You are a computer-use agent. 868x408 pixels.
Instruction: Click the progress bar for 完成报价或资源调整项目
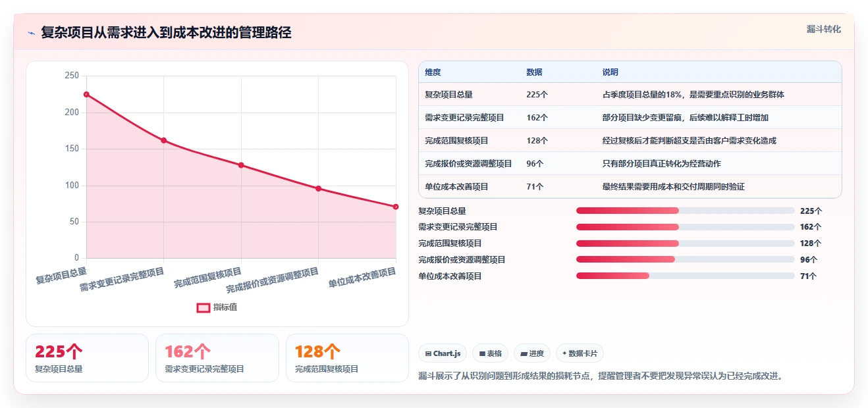coord(686,259)
